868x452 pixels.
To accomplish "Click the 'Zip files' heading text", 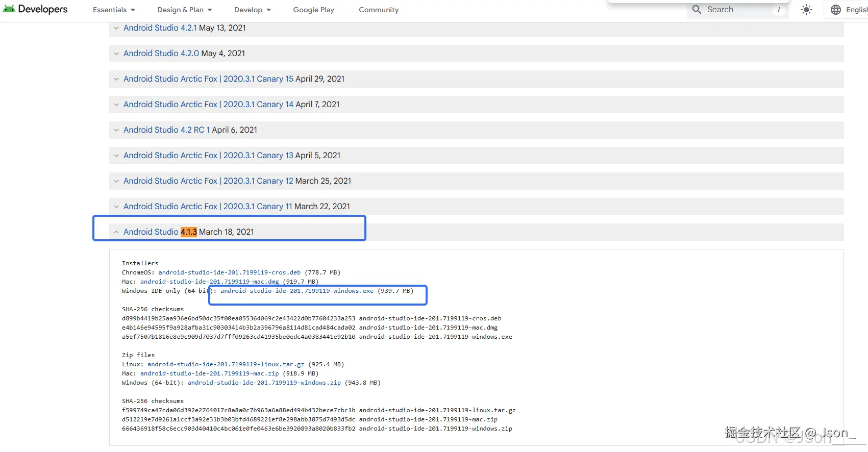I will (x=138, y=355).
